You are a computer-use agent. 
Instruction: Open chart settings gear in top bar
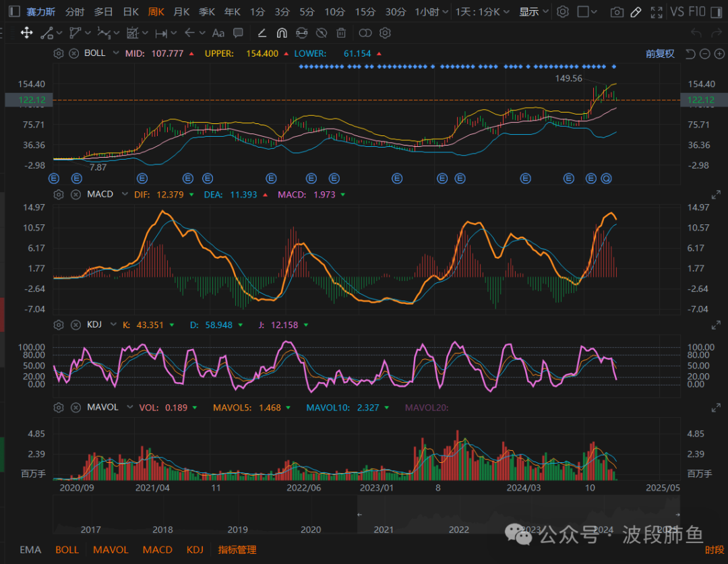pos(563,11)
